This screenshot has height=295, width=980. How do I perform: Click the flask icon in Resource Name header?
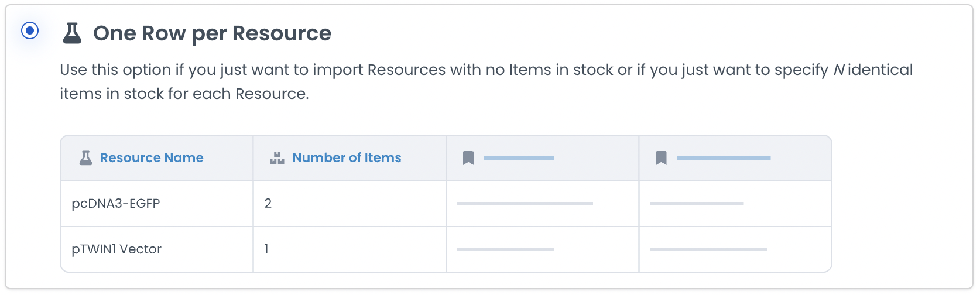(x=85, y=158)
